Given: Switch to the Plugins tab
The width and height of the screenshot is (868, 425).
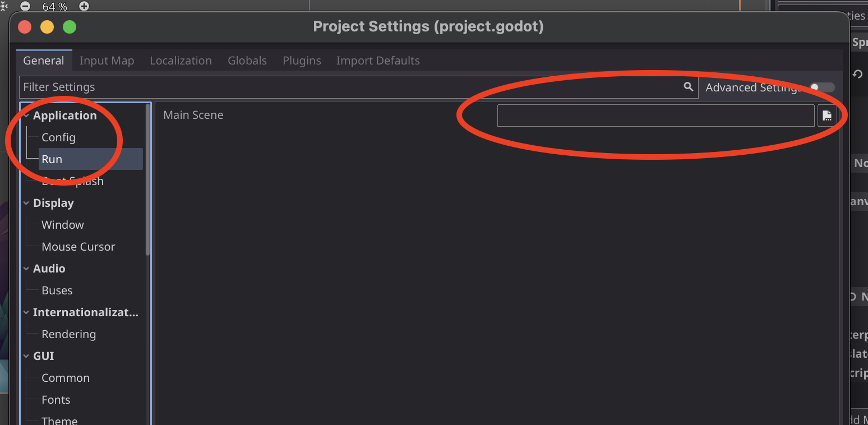Looking at the screenshot, I should (x=301, y=60).
